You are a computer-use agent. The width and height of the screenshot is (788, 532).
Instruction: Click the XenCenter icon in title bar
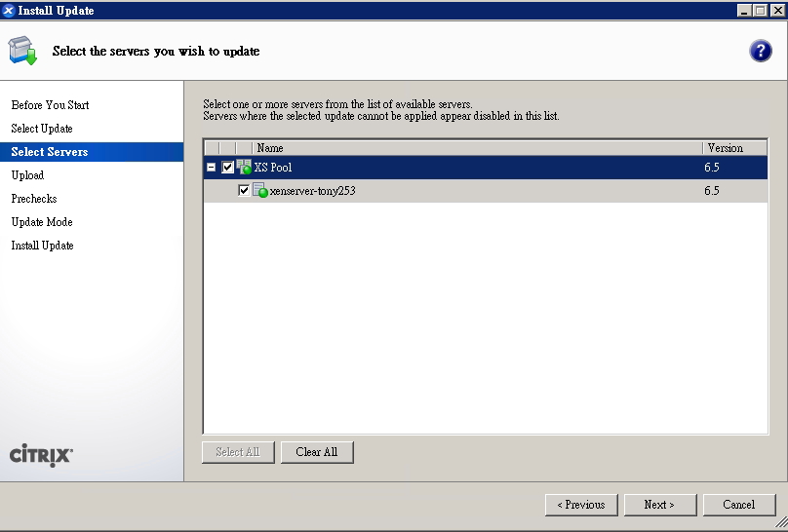click(x=9, y=11)
